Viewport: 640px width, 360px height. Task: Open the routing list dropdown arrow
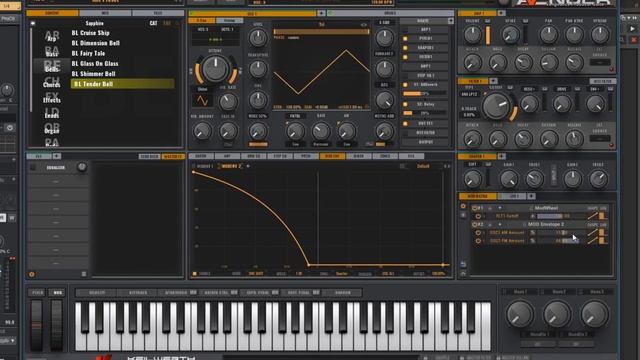click(451, 21)
